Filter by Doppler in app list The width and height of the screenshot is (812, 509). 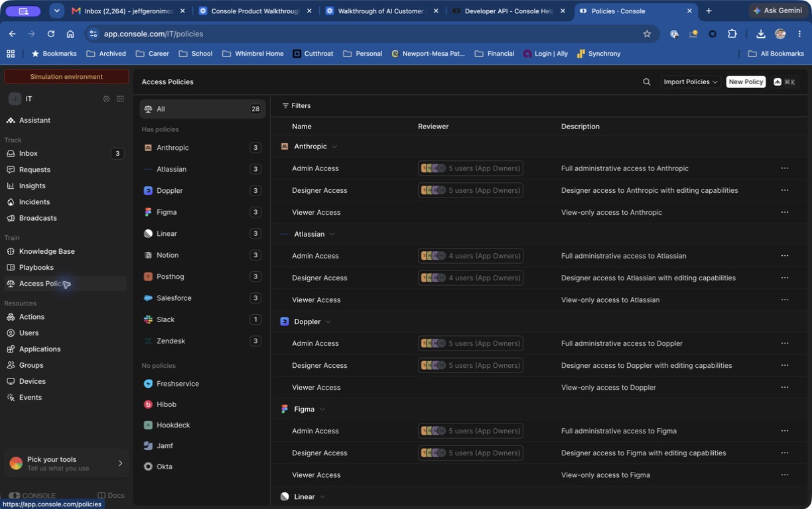click(202, 190)
